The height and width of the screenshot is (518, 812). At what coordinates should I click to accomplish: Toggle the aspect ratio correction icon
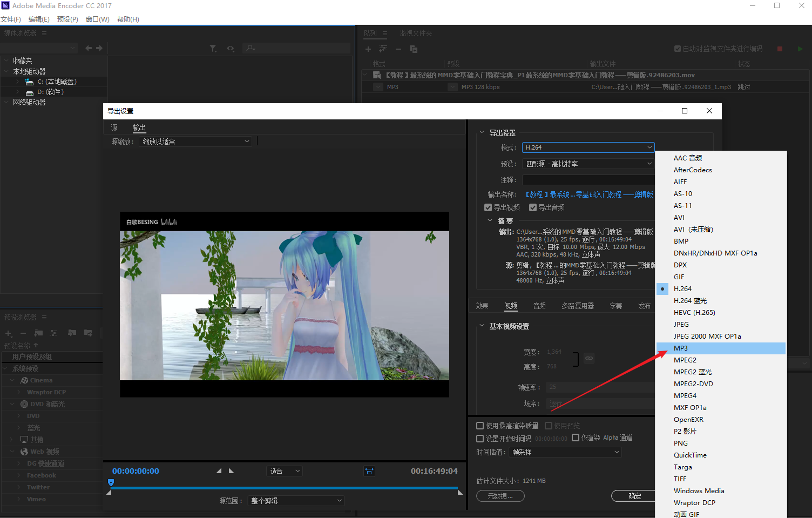click(x=369, y=471)
